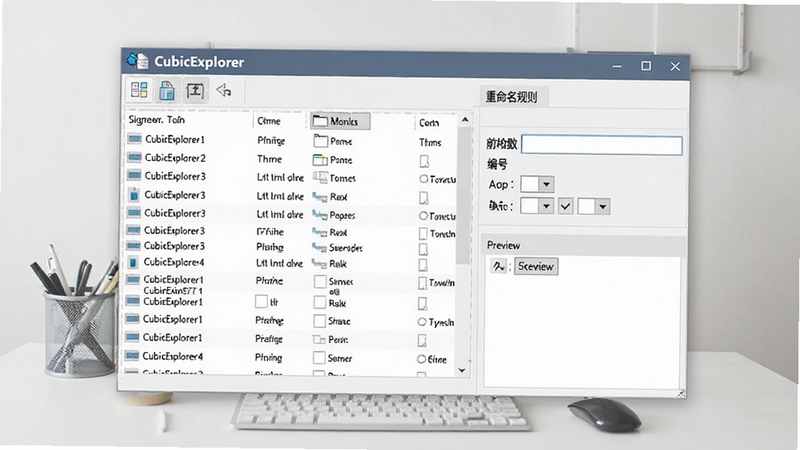Click the file list vertical scrollbar thumb
This screenshot has width=800, height=450.
(x=463, y=196)
